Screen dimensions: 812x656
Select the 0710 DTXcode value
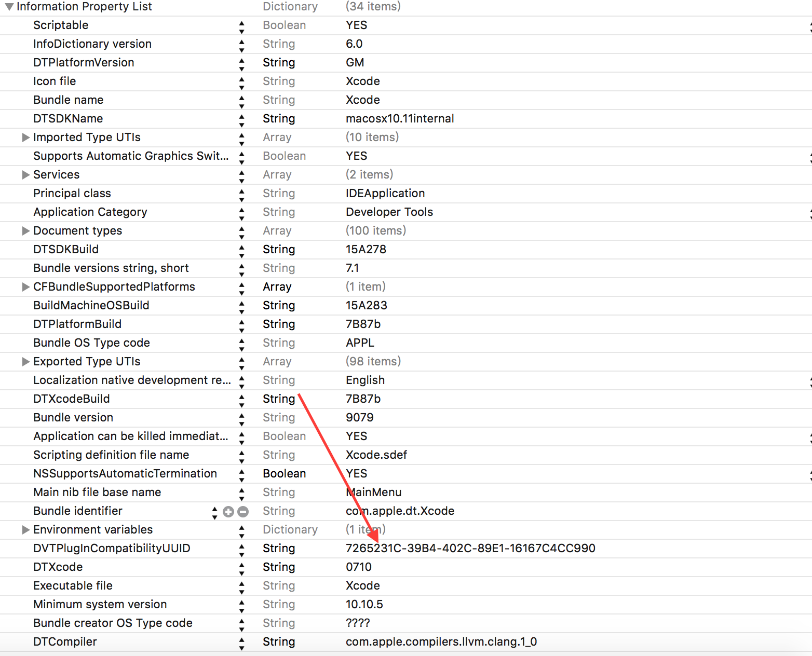tap(359, 567)
